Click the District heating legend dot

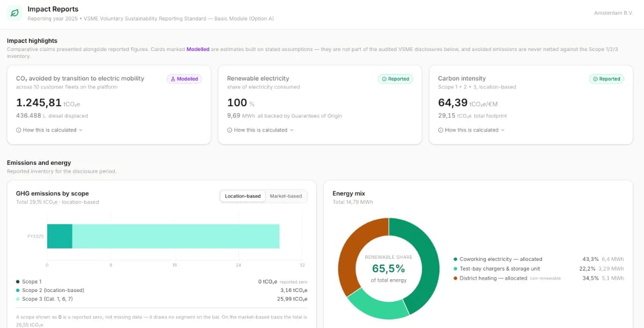(455, 278)
